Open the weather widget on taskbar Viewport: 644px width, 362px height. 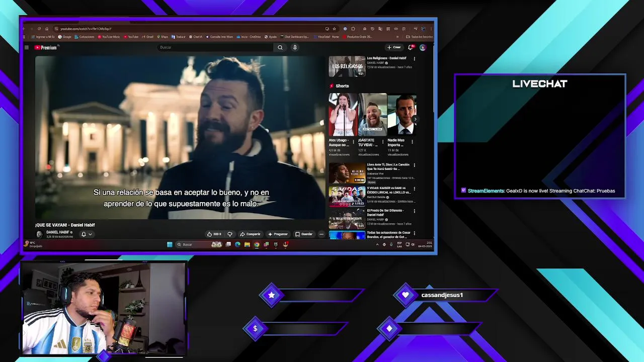(33, 244)
